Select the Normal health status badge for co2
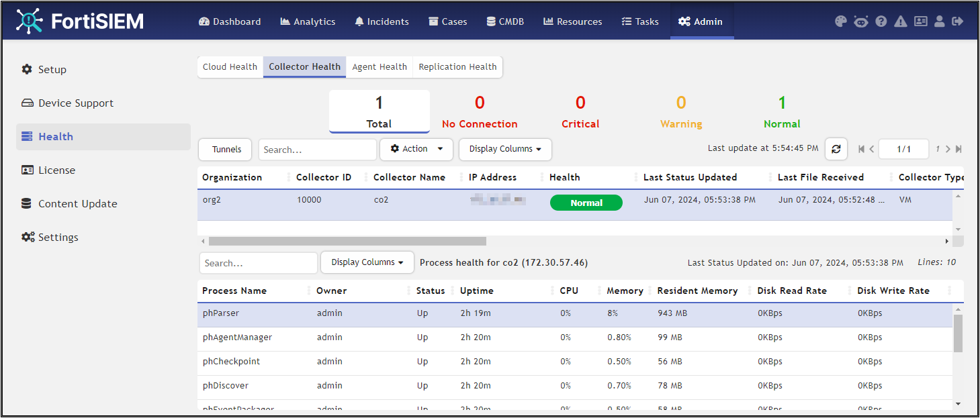This screenshot has width=980, height=418. click(586, 202)
